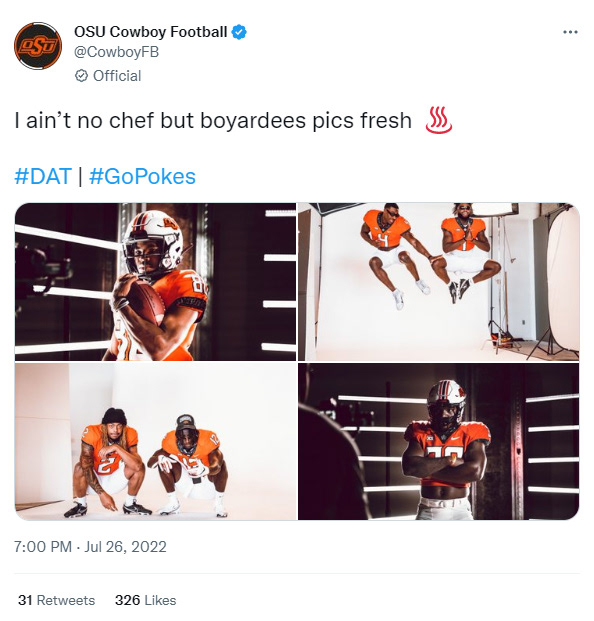Click the hot springs steam emoji
The image size is (594, 621).
pos(439,120)
